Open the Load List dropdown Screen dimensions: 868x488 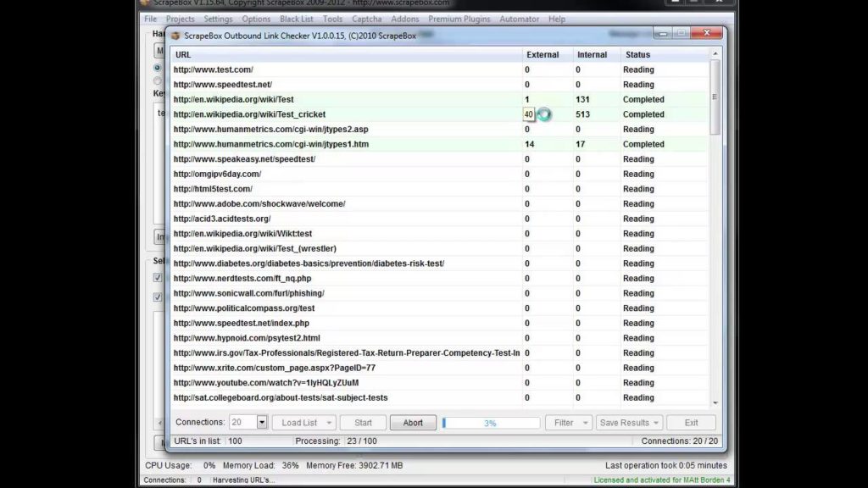304,423
